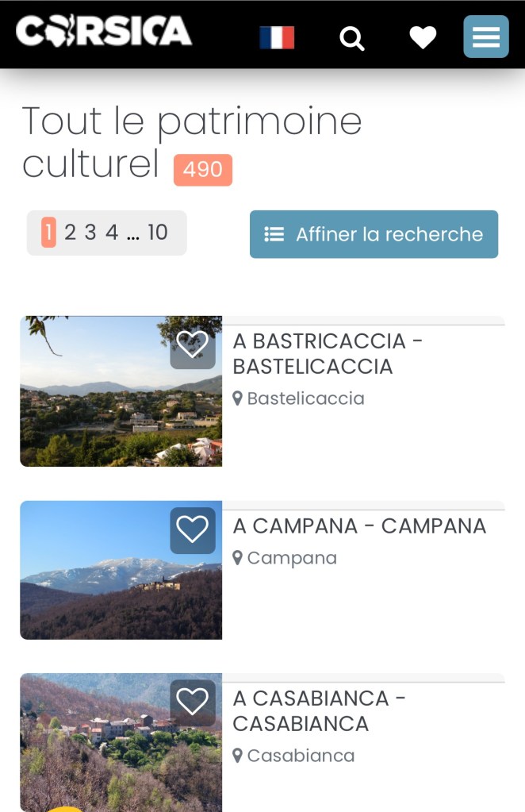Toggle favorite heart on Casabianca photo
The height and width of the screenshot is (812, 525).
click(192, 702)
